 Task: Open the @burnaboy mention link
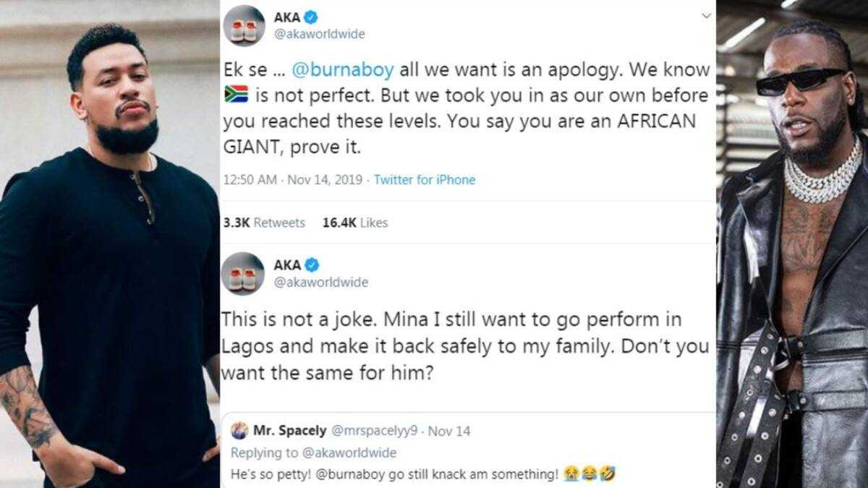pos(341,69)
